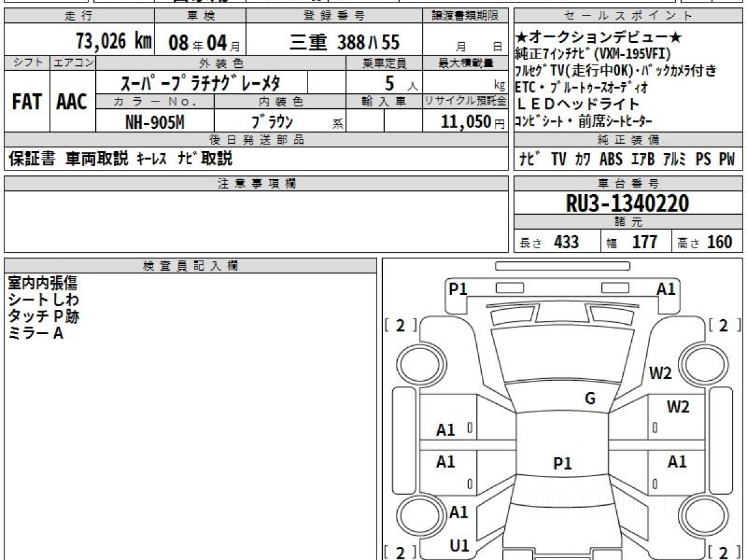
Task: Click the カラーNo. label
Action: 155,101
